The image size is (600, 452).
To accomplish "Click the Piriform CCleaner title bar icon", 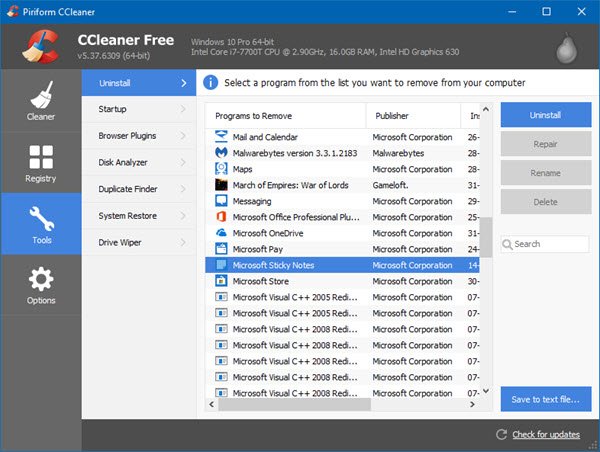I will (12, 11).
